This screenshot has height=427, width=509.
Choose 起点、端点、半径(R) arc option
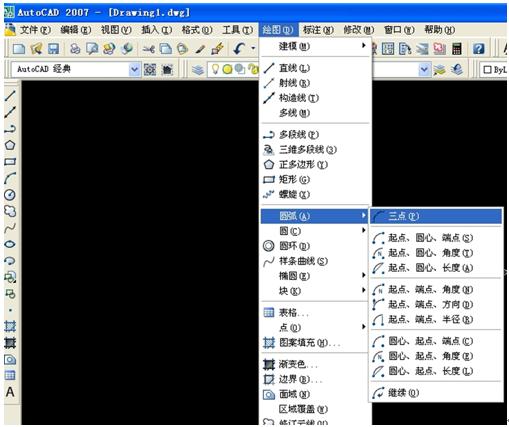tap(436, 319)
